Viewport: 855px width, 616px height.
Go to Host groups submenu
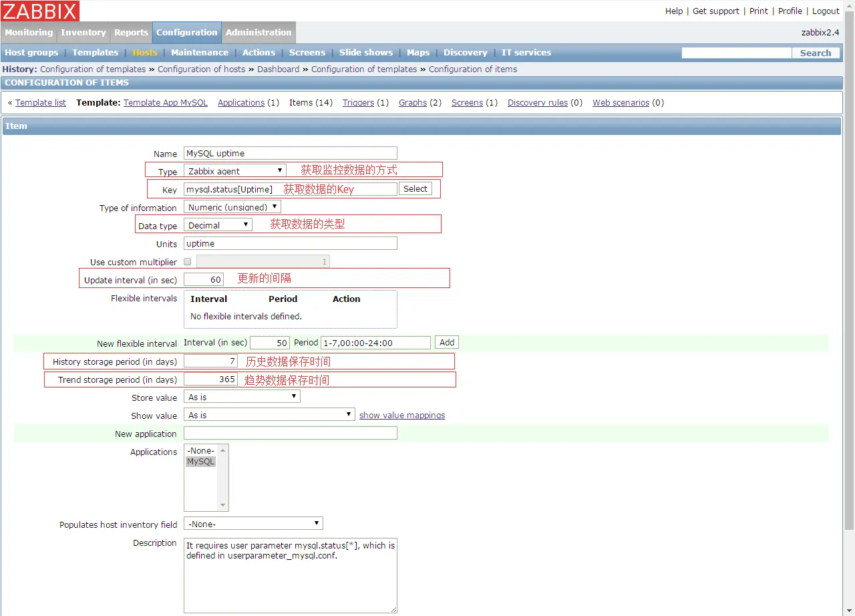click(31, 53)
